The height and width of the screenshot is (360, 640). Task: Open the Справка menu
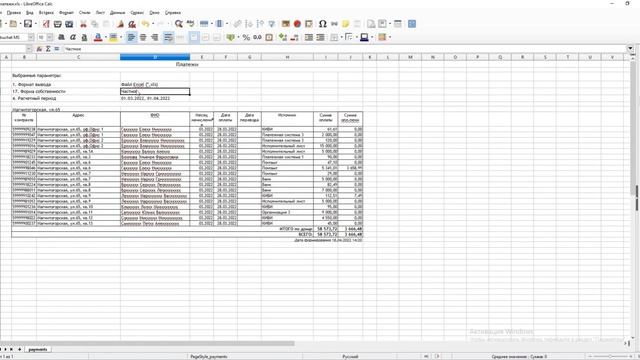(x=173, y=13)
